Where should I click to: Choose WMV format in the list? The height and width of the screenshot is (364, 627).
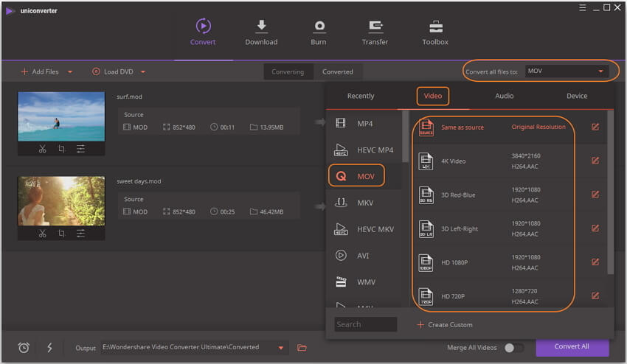[x=364, y=281]
